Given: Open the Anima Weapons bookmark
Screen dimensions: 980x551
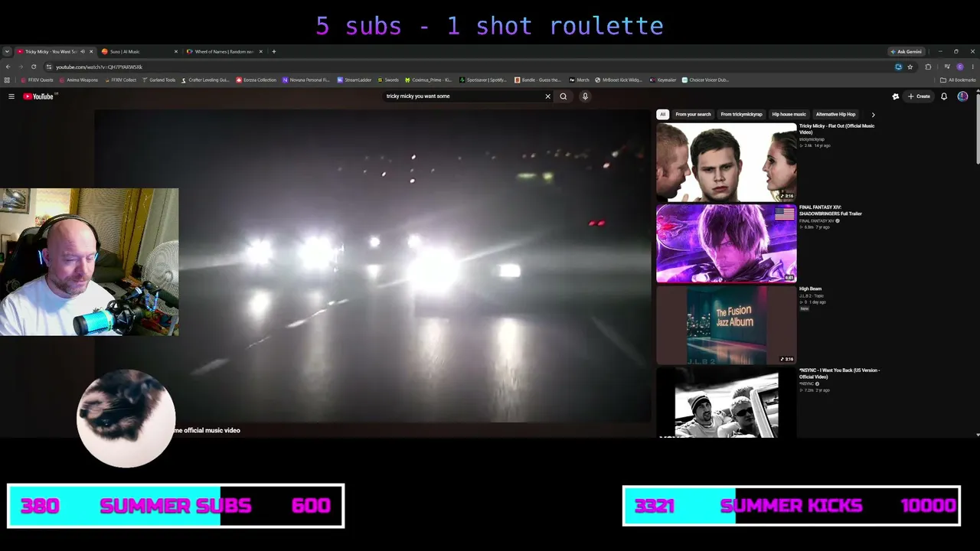Looking at the screenshot, I should point(79,80).
